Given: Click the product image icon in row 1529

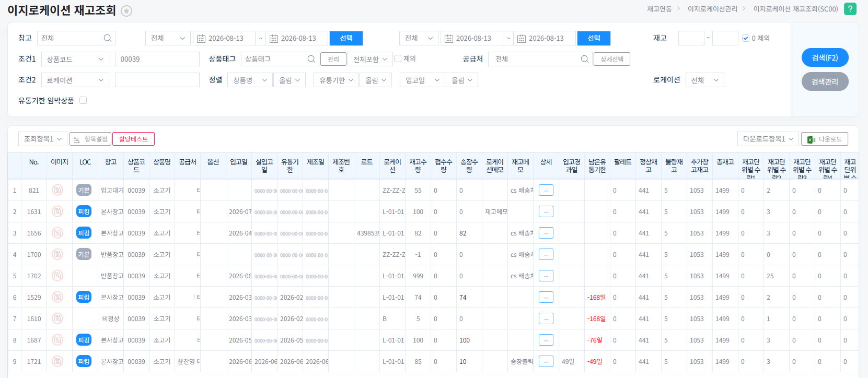Looking at the screenshot, I should (x=57, y=297).
